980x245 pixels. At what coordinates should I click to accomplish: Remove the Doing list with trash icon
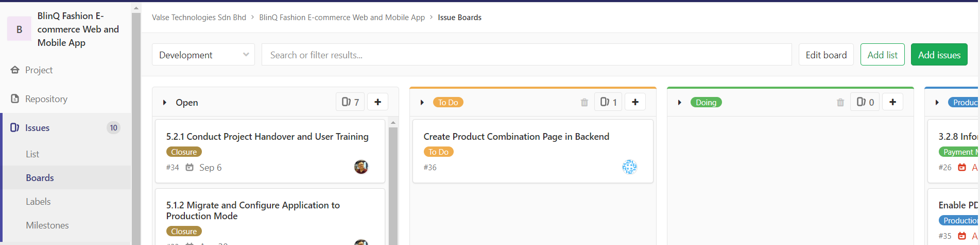click(840, 102)
